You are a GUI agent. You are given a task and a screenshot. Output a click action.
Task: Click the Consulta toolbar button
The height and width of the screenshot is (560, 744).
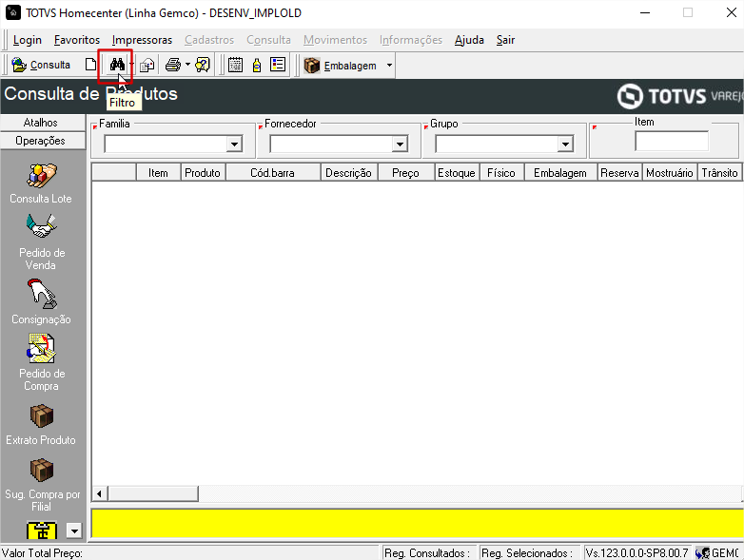41,65
